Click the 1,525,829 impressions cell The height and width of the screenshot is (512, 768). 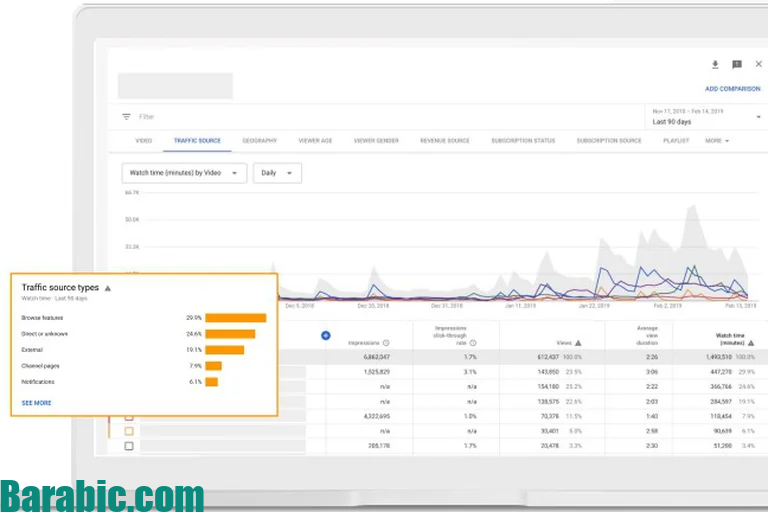377,372
